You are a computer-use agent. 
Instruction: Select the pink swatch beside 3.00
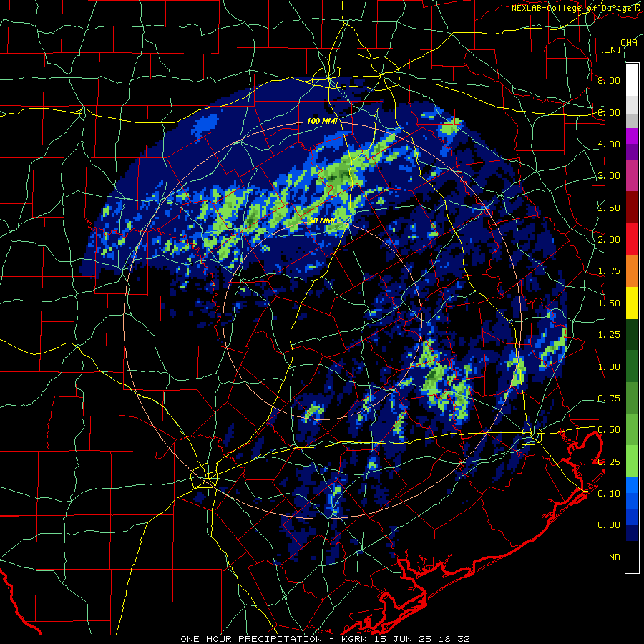pos(632,175)
